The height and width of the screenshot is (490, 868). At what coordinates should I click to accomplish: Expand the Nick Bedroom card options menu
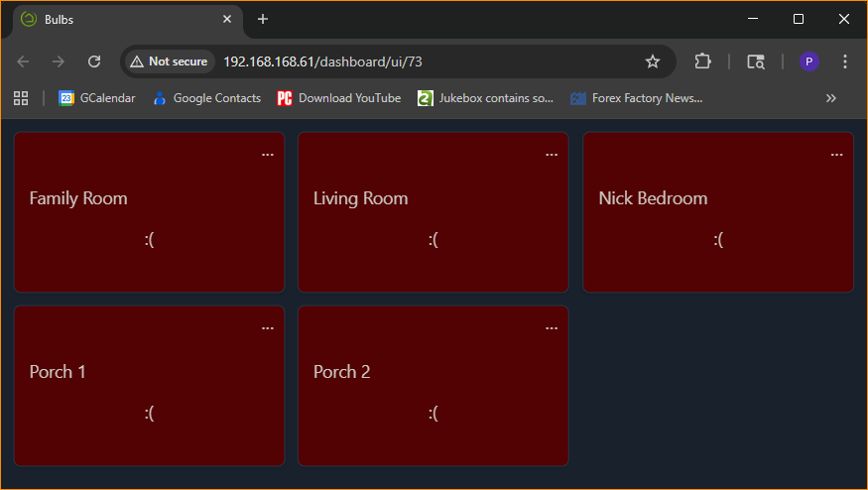(836, 155)
